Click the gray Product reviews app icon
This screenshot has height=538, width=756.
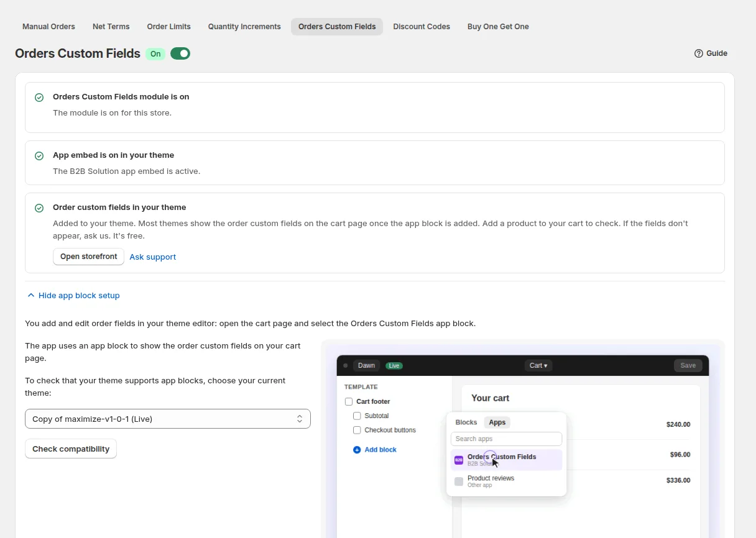pyautogui.click(x=459, y=481)
